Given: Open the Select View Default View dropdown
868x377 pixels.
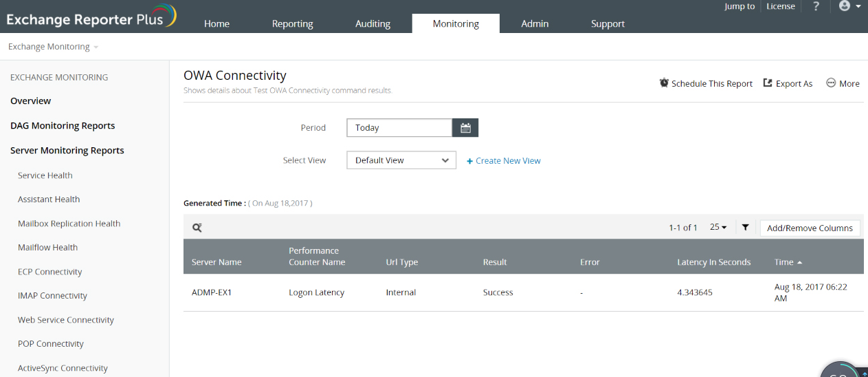Looking at the screenshot, I should pos(401,160).
